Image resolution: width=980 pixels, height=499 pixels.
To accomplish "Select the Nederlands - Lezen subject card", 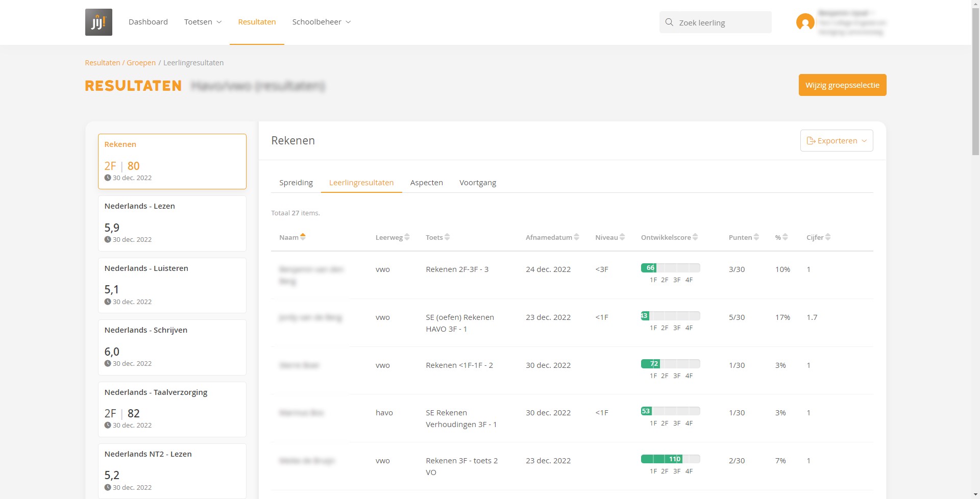I will [x=172, y=223].
